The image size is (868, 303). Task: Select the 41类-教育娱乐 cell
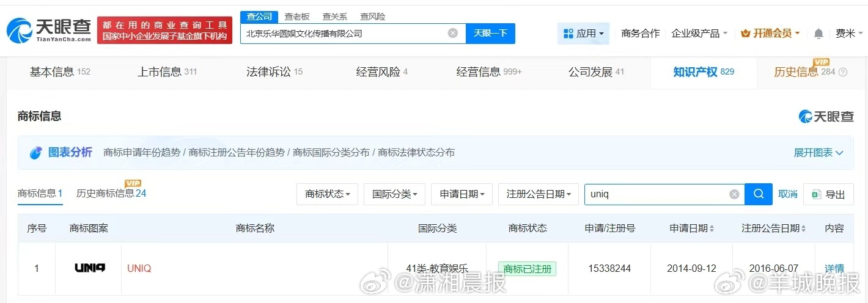click(x=437, y=268)
